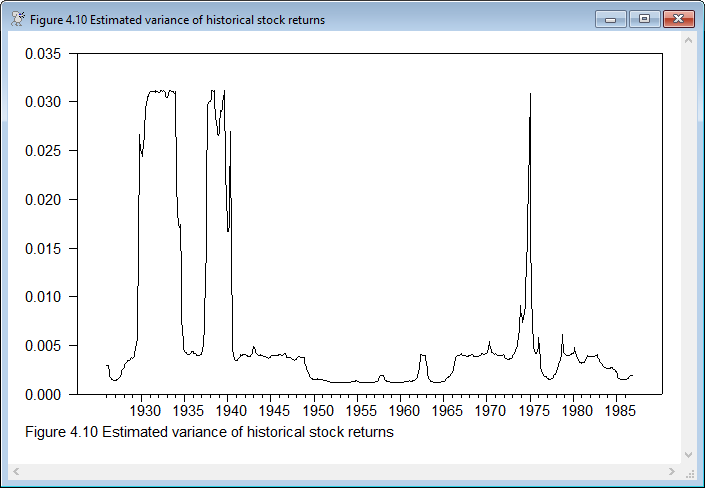Click the application icon in the title bar
Screen dimensions: 705x488
[17, 19]
